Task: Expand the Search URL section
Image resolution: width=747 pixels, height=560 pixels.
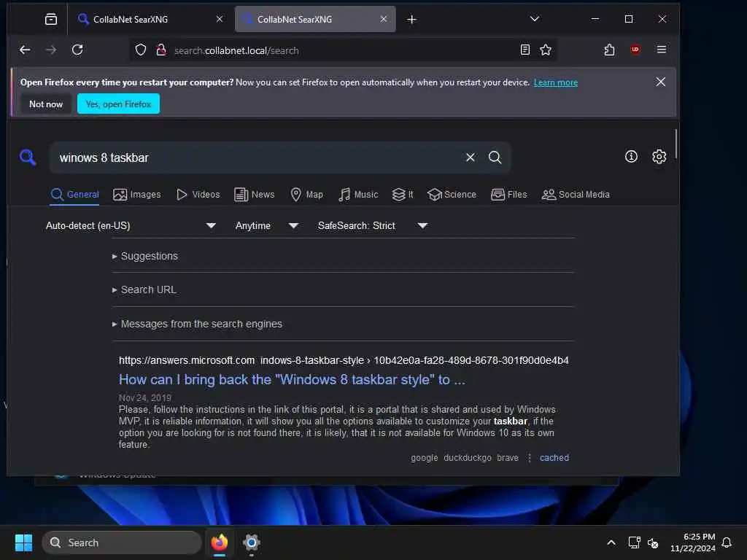Action: click(x=144, y=290)
